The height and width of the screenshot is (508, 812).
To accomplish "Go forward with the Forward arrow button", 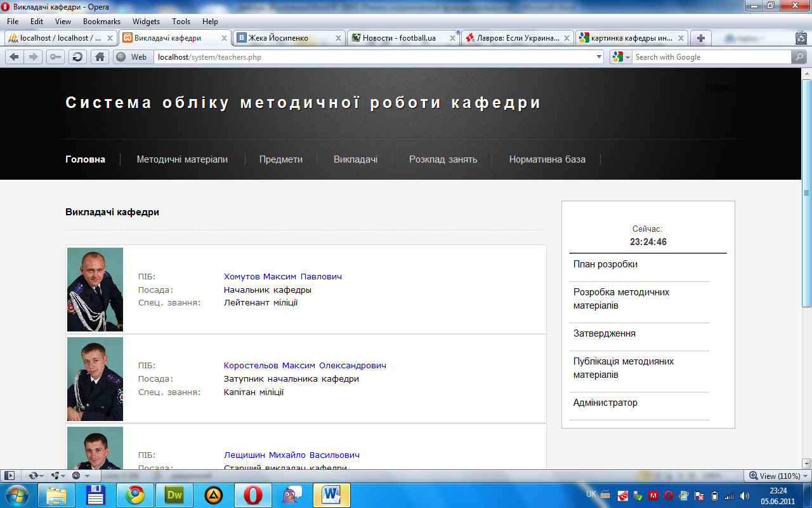I will 33,57.
